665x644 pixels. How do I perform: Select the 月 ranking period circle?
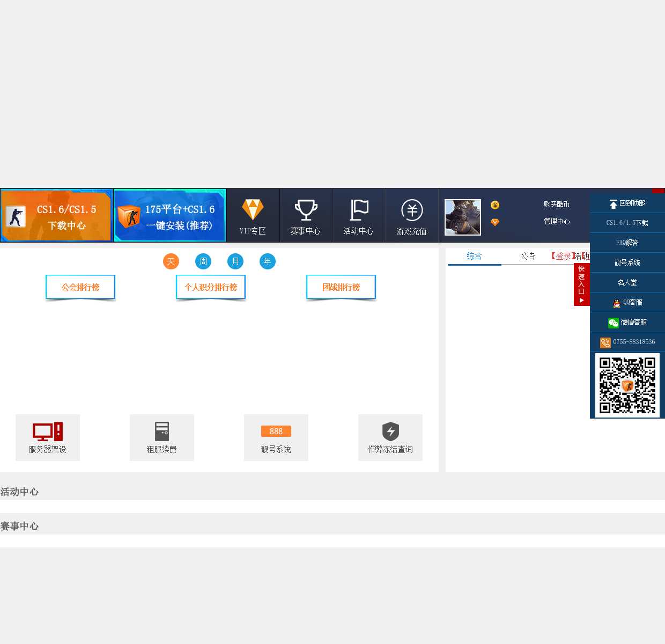[x=235, y=261]
